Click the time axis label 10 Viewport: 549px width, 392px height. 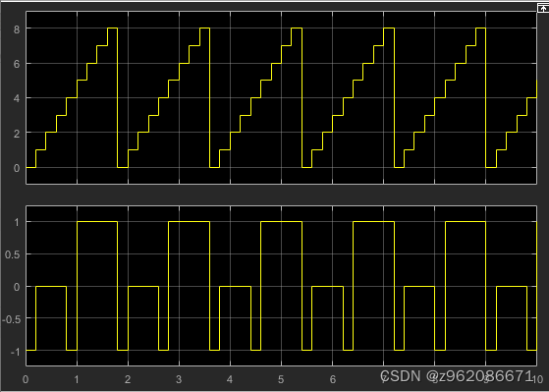[538, 379]
